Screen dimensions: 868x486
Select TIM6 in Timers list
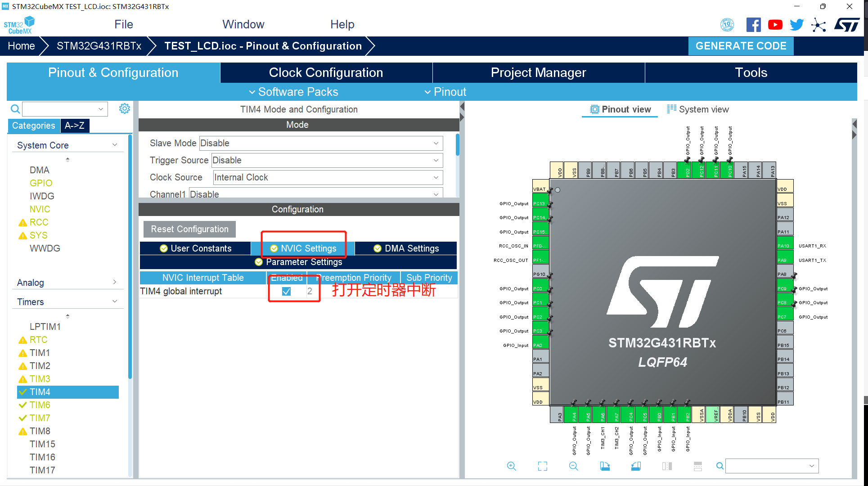pyautogui.click(x=40, y=405)
